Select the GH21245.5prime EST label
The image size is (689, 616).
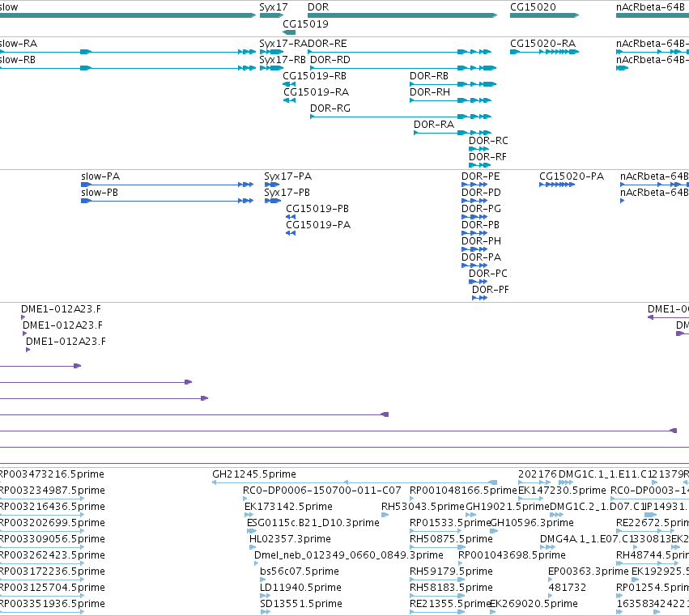click(x=254, y=474)
